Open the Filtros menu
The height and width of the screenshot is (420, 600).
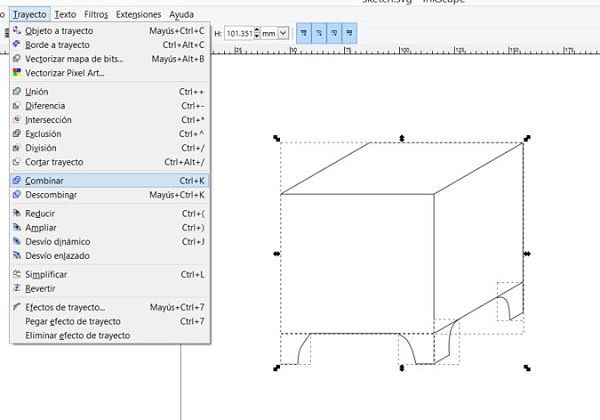(96, 15)
